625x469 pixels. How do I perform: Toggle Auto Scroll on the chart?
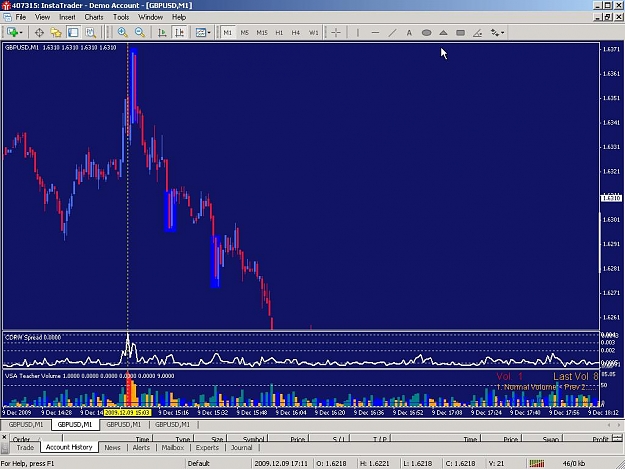tap(162, 33)
